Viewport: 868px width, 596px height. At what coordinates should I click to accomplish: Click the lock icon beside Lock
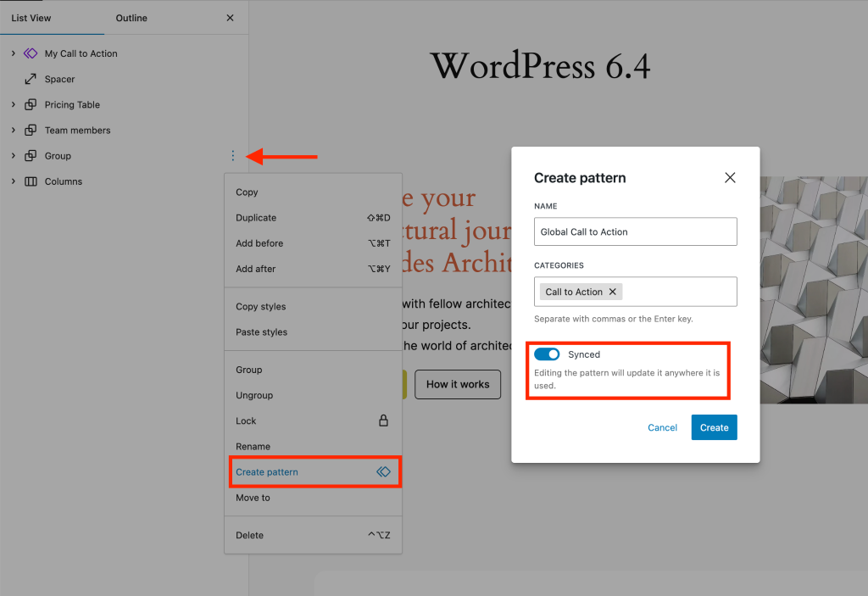click(383, 421)
